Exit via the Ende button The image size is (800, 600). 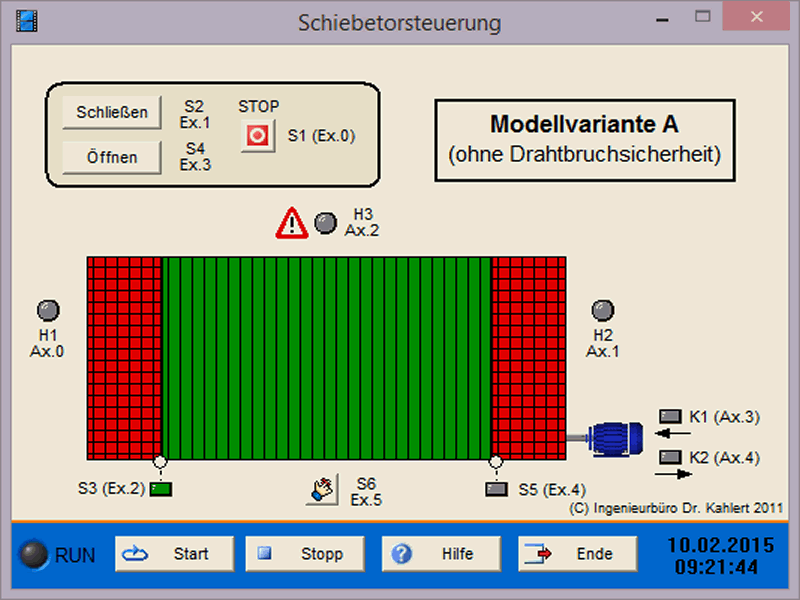pyautogui.click(x=577, y=553)
